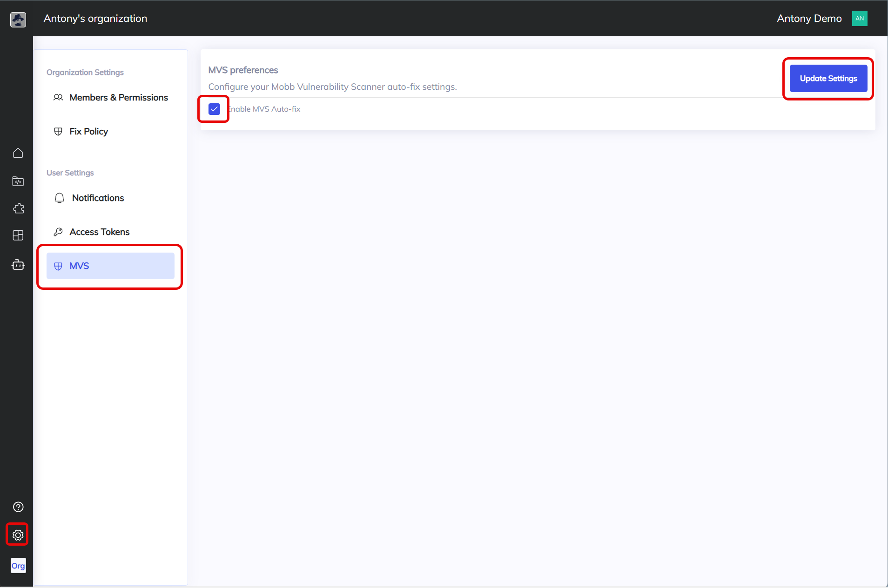888x588 pixels.
Task: Open the code folder projects icon
Action: pos(18,181)
